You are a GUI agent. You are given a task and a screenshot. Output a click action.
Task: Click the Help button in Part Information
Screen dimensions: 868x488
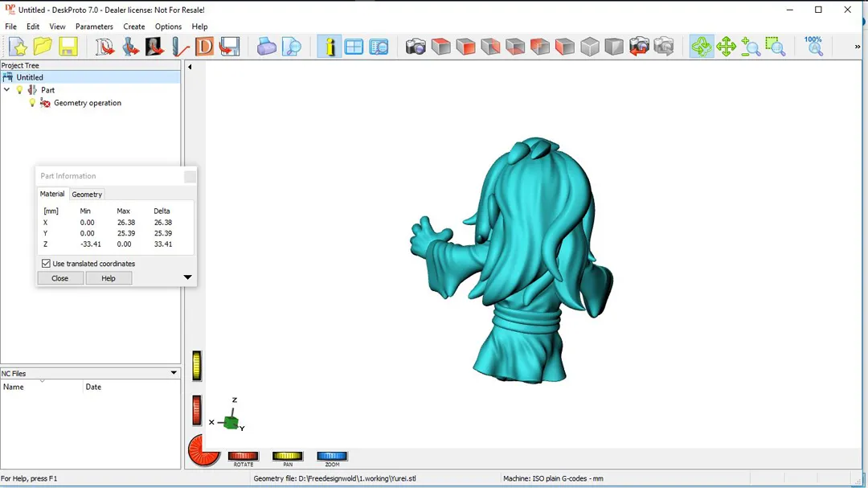point(108,278)
